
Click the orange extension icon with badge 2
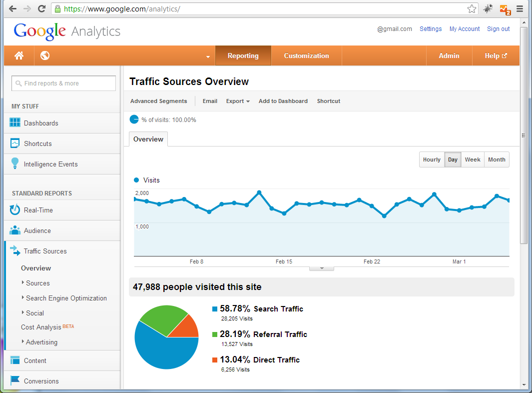pos(505,9)
